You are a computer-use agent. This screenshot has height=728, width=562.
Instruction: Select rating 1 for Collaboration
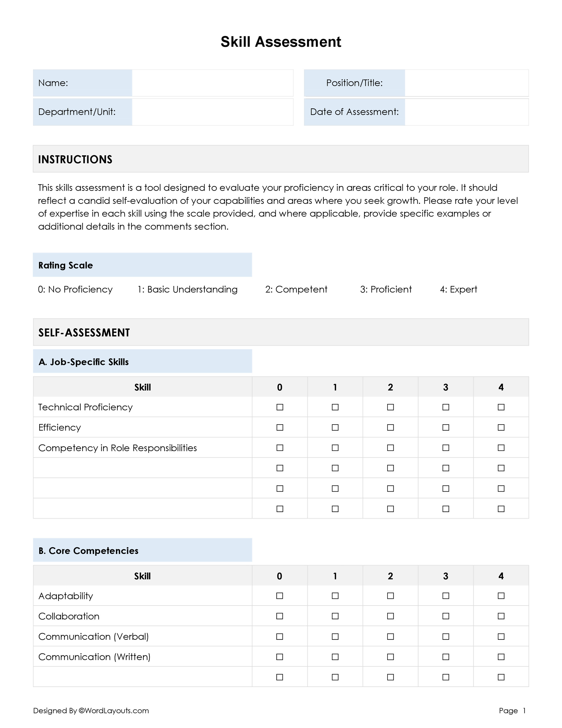[335, 616]
